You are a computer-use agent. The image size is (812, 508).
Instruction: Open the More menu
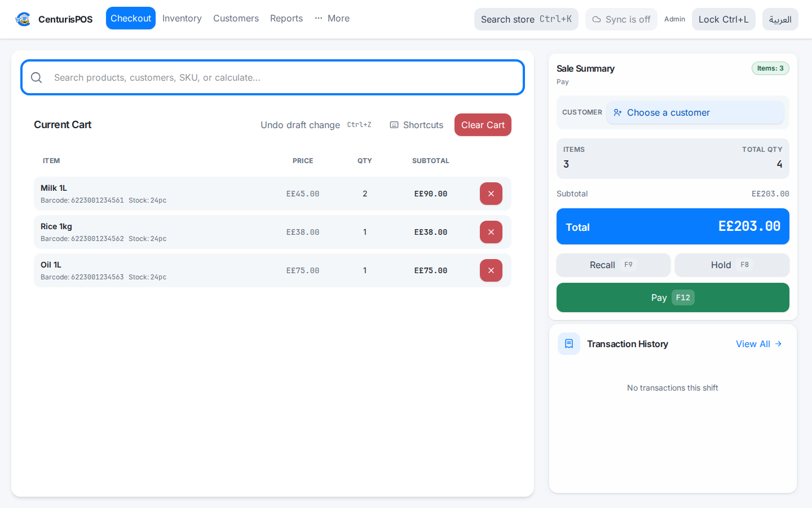332,18
